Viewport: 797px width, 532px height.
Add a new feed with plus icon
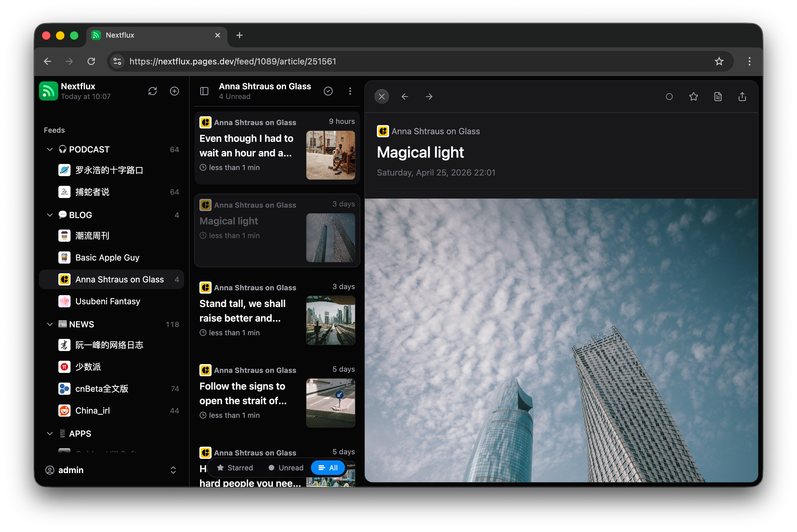click(174, 91)
